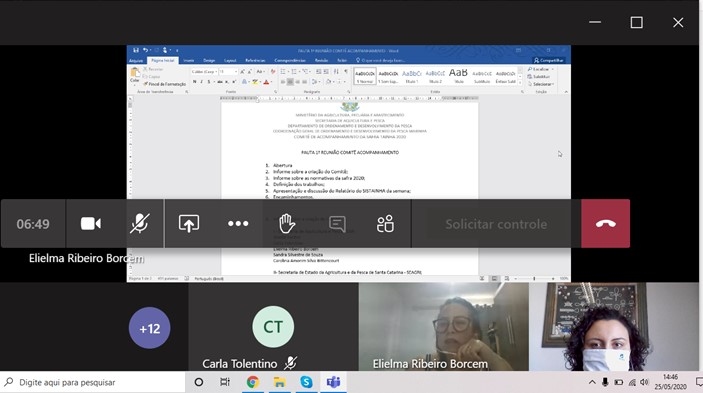
Task: Open Skype from taskbar
Action: coord(306,382)
